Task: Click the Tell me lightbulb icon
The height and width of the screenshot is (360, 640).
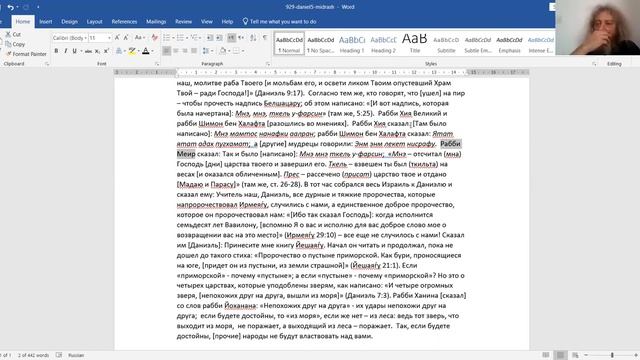Action: tap(245, 21)
